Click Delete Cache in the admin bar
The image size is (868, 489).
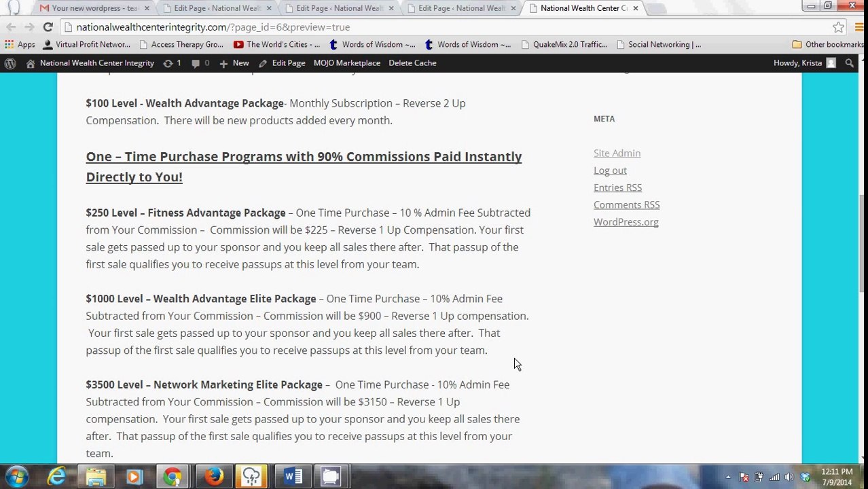(412, 63)
